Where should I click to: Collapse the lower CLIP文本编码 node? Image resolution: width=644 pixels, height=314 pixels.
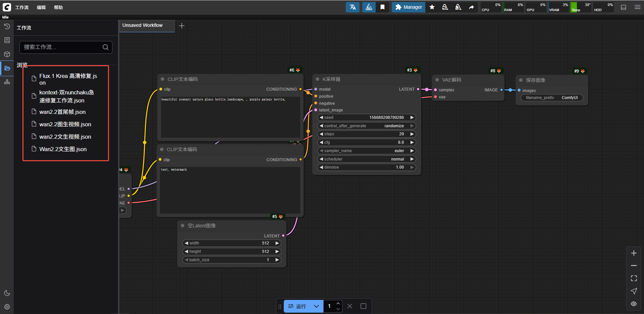click(162, 149)
